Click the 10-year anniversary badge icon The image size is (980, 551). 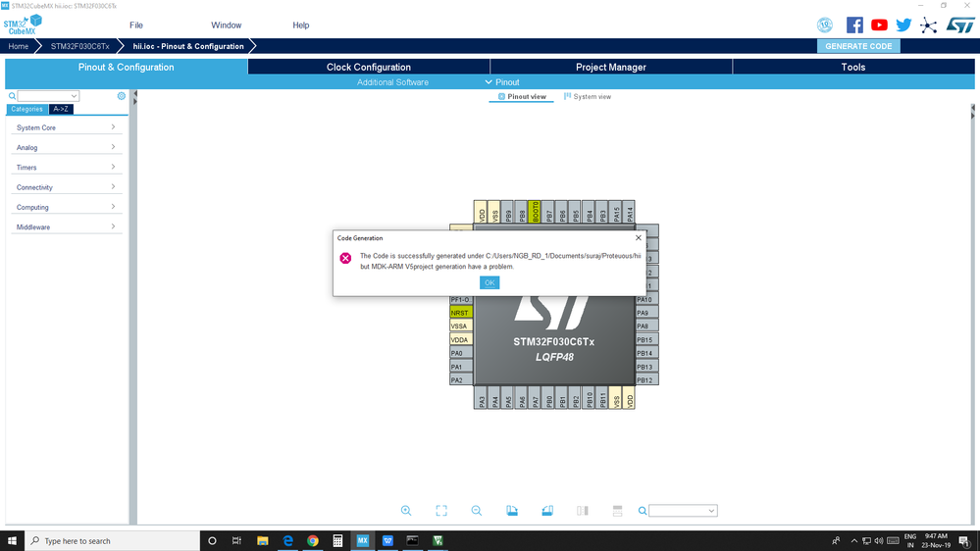[x=825, y=25]
